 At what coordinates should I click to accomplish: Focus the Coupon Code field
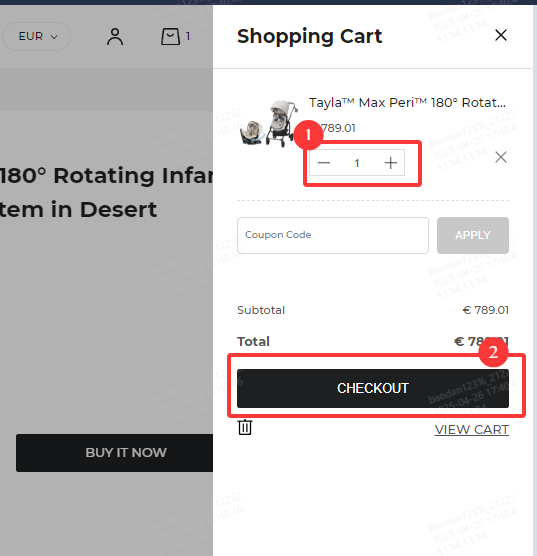[333, 235]
